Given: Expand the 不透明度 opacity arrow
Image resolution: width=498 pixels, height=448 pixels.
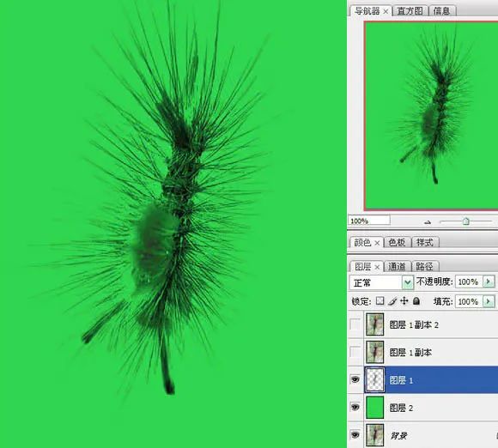Looking at the screenshot, I should [489, 282].
